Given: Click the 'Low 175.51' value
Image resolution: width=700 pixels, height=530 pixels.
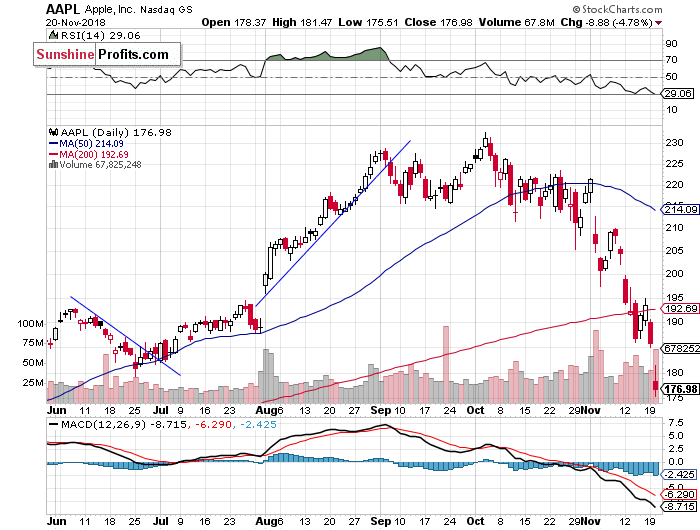Looking at the screenshot, I should point(368,22).
